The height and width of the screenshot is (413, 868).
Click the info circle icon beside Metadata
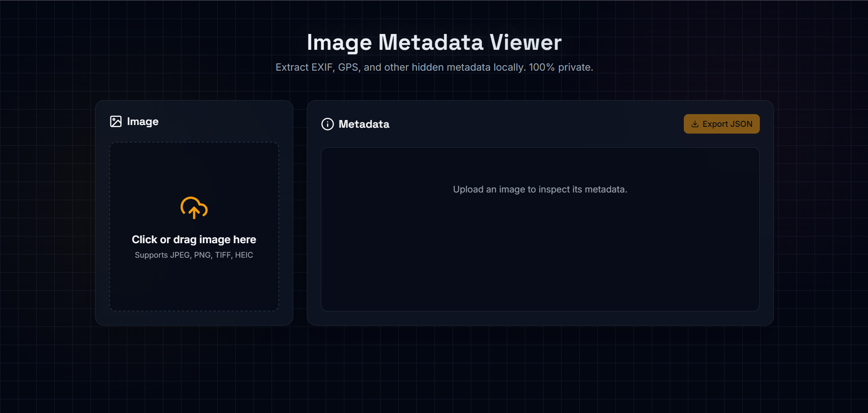point(328,124)
